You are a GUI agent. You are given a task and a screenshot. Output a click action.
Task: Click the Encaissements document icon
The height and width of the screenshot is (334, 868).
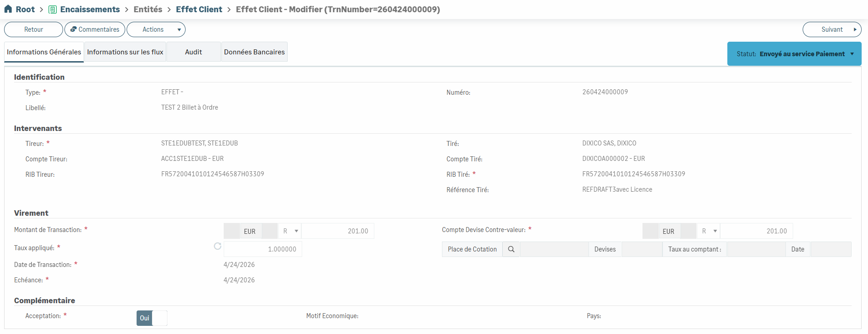(x=53, y=10)
